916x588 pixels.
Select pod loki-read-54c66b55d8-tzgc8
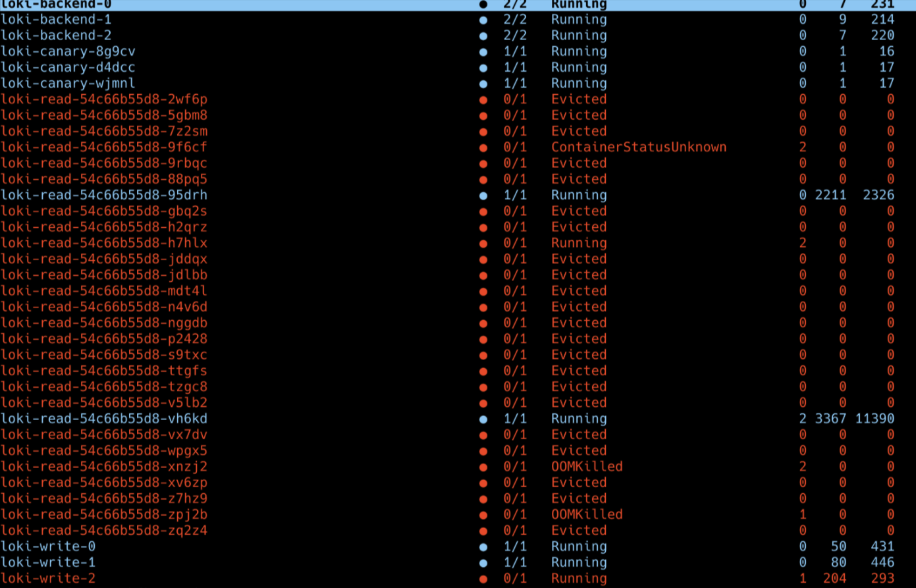coord(104,387)
